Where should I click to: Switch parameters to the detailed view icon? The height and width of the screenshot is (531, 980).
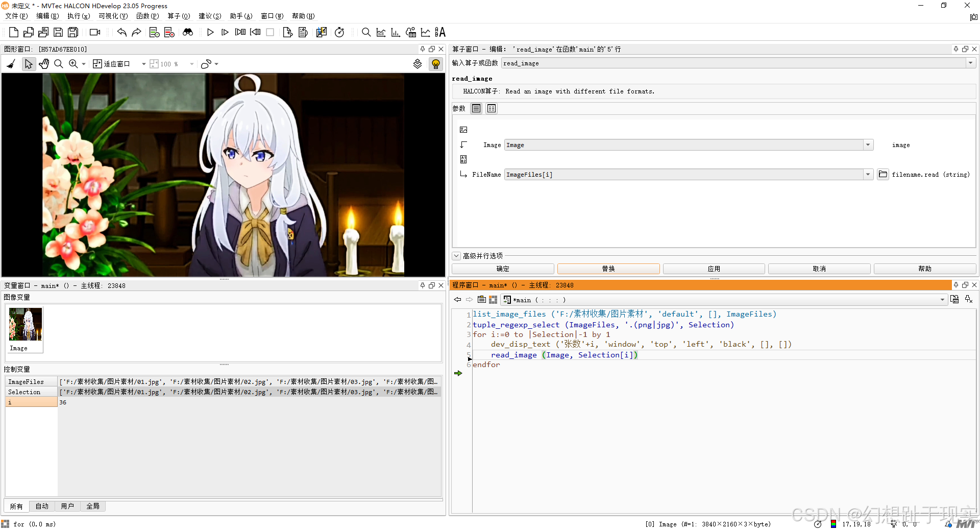coord(492,108)
